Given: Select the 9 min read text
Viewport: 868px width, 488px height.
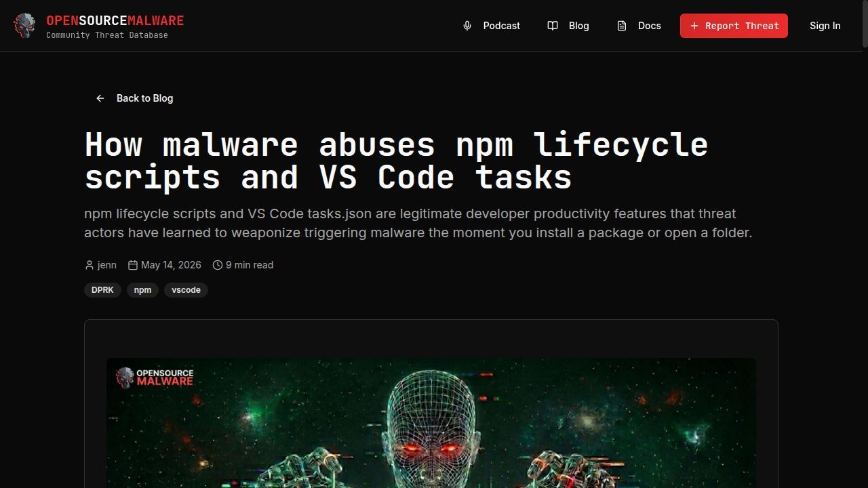Looking at the screenshot, I should click(x=250, y=265).
